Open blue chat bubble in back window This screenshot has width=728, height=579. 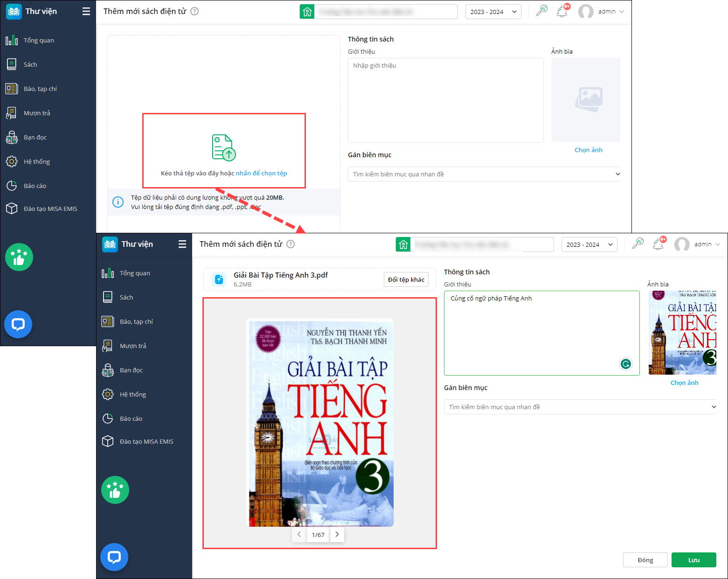click(x=18, y=324)
